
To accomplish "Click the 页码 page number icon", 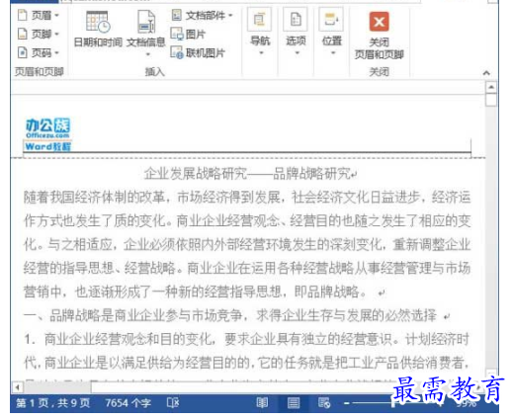I will (22, 52).
